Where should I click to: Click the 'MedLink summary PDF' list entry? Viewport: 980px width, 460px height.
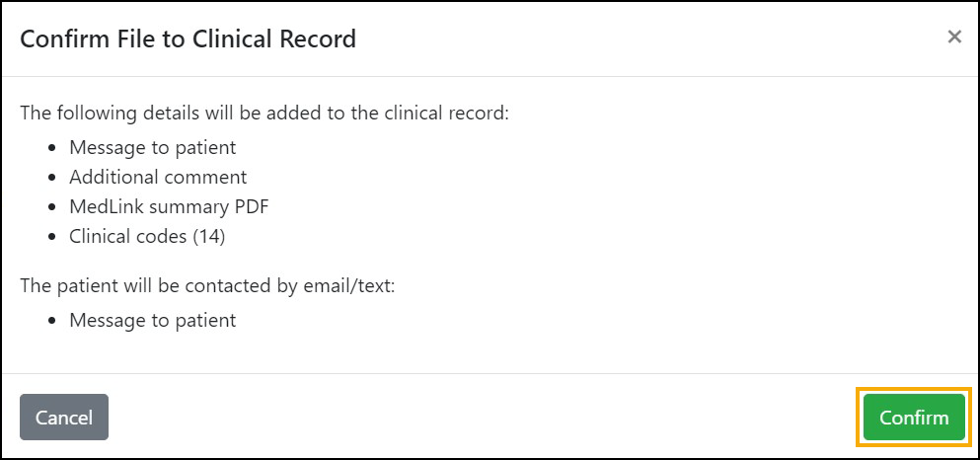pos(169,207)
